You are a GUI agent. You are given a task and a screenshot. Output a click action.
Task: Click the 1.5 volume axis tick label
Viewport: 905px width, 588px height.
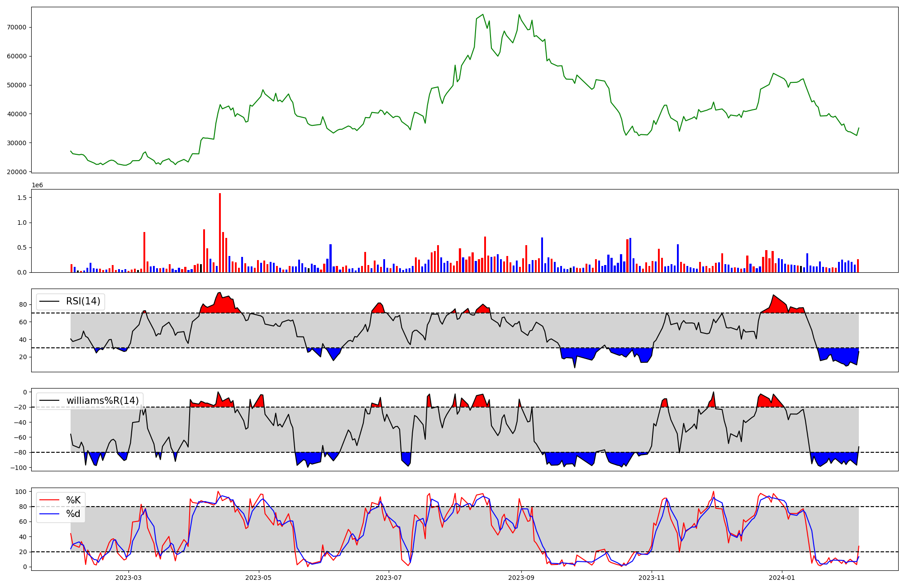[x=22, y=198]
